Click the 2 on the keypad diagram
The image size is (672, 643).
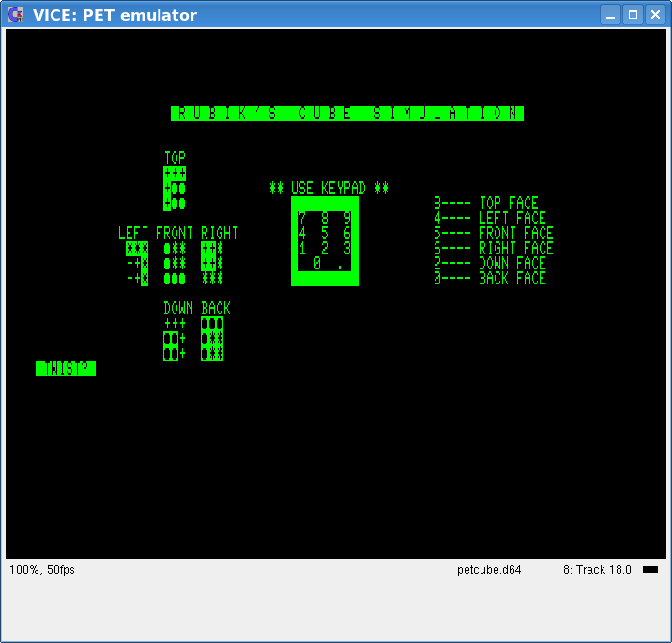(x=325, y=249)
